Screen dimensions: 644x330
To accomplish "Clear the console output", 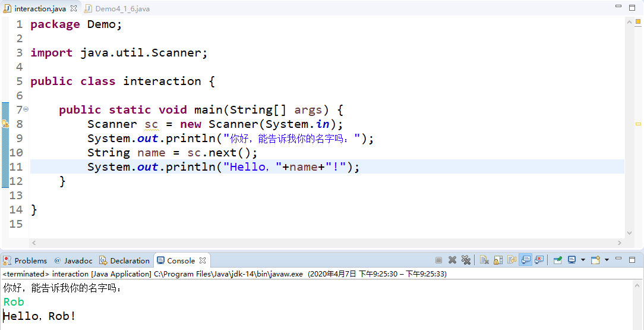I will pyautogui.click(x=485, y=260).
